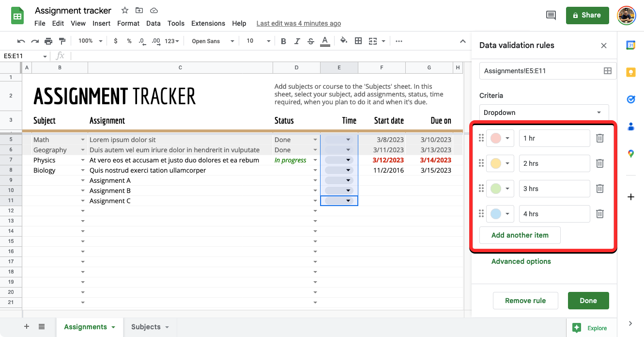Open the Extensions menu
Viewport: 644px width, 337px height.
208,23
